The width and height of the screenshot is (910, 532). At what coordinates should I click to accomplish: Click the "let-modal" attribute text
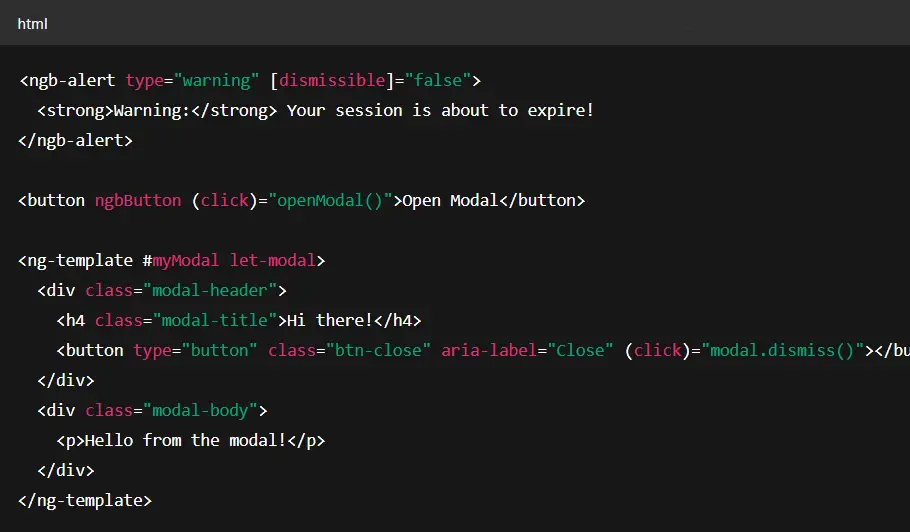(x=272, y=260)
